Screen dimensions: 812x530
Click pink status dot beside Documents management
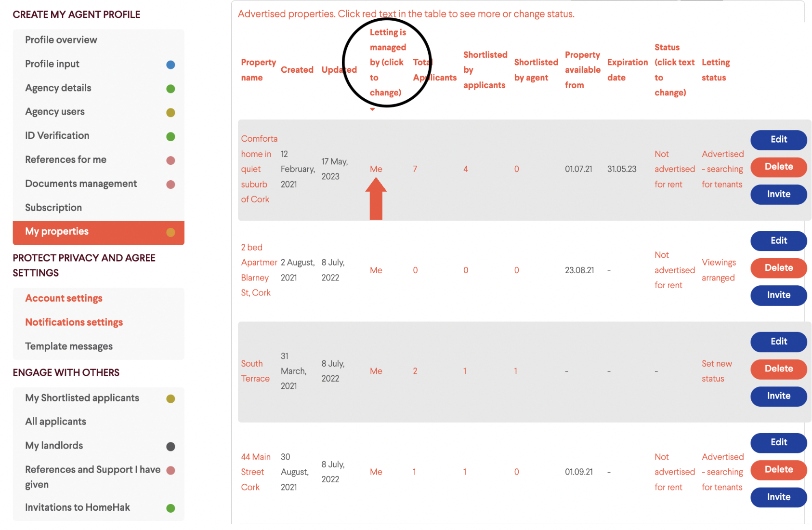[170, 185]
